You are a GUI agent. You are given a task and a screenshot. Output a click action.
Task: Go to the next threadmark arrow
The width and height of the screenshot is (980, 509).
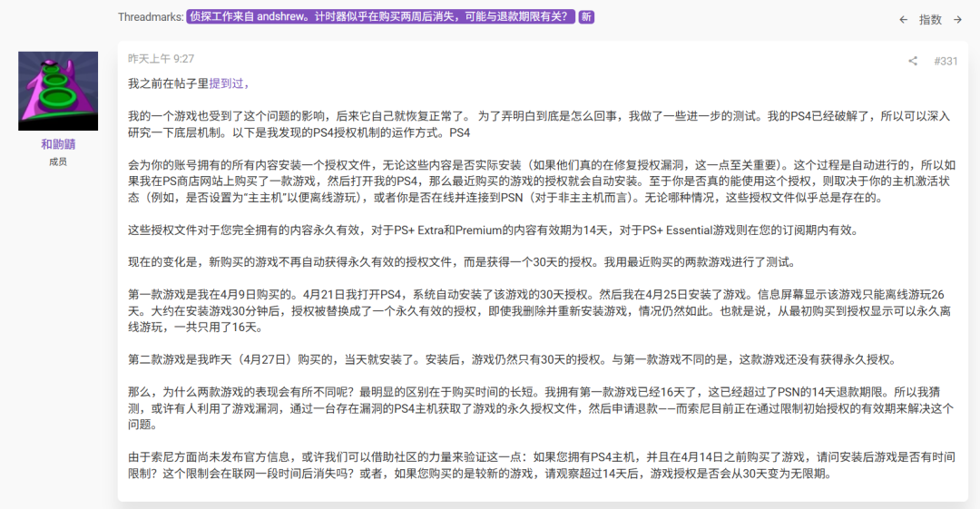pos(957,20)
